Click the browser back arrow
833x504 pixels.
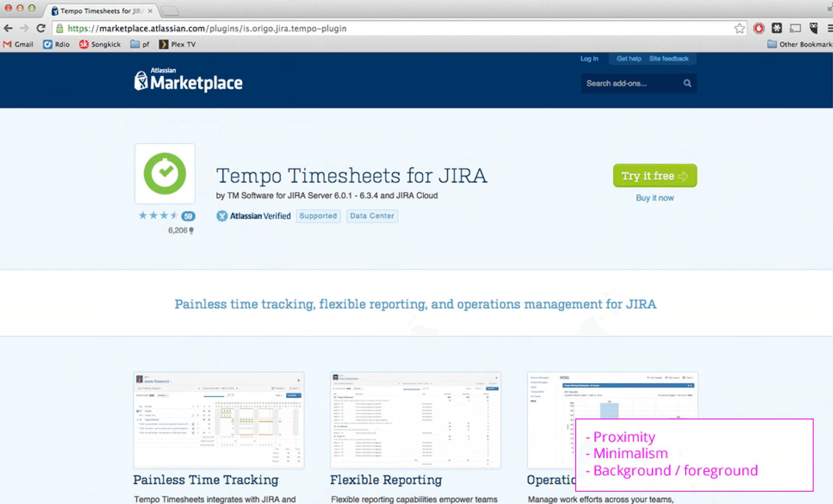point(8,28)
